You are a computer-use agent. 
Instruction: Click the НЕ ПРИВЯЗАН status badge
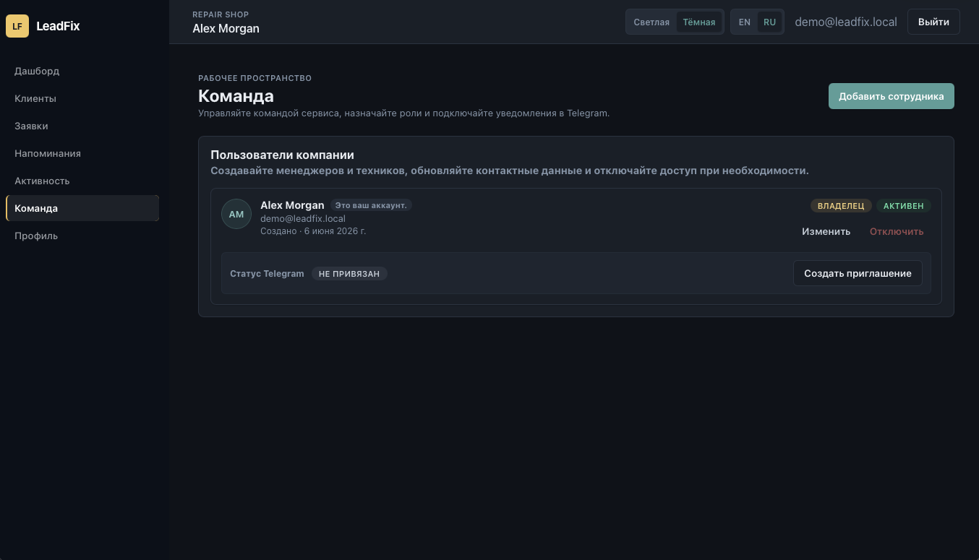[349, 274]
